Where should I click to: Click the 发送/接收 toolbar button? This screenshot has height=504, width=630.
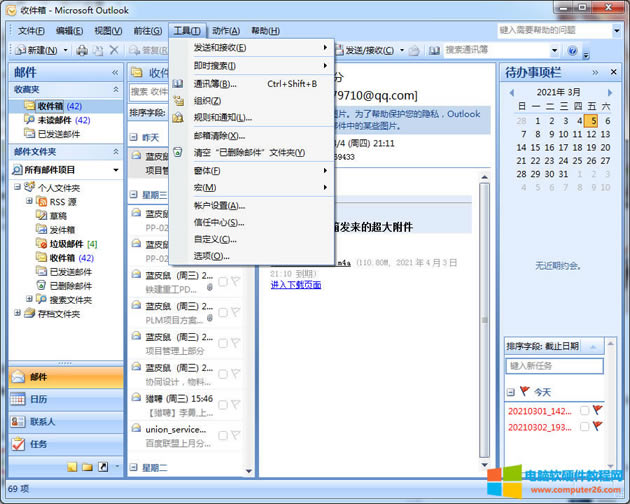[368, 50]
